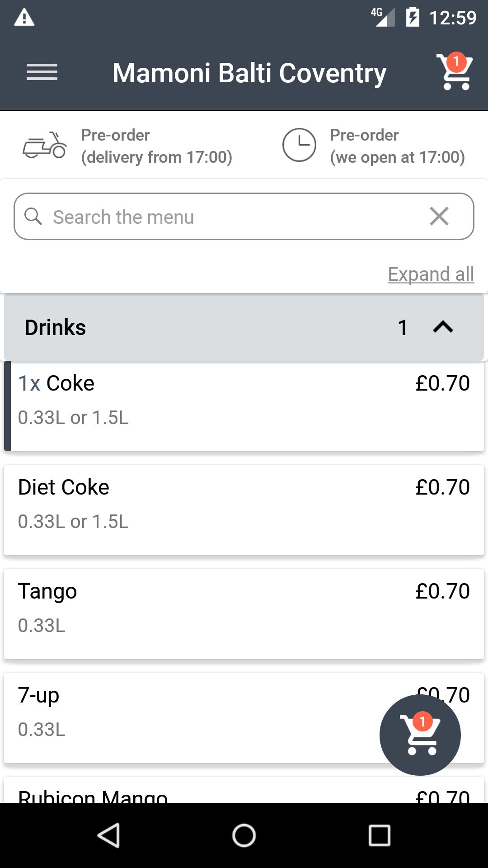Viewport: 488px width, 868px height.
Task: Open the cart icon in header
Action: point(454,72)
